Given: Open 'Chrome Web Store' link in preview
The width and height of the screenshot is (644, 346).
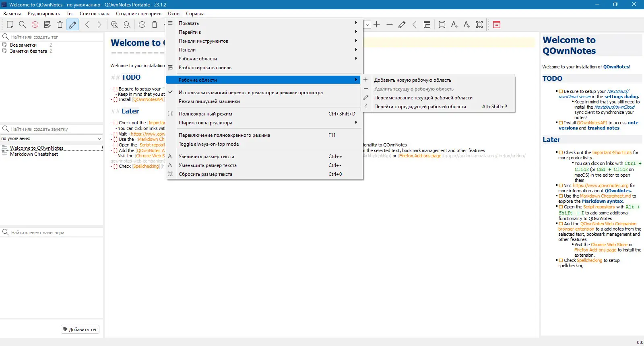Looking at the screenshot, I should coord(609,245).
